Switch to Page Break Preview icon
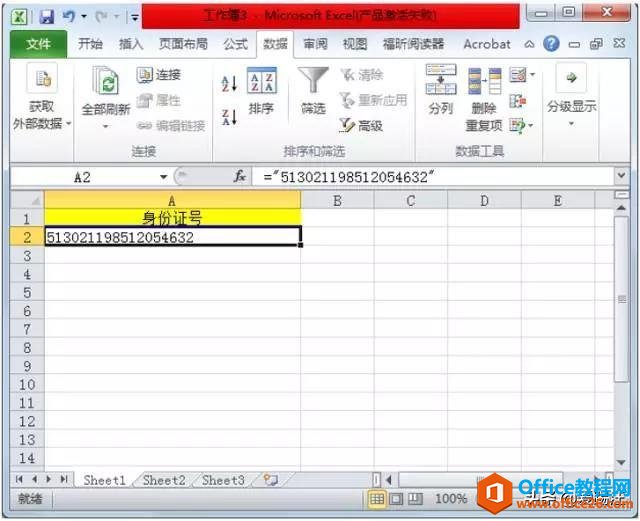Screen dimensions: 640x521 pyautogui.click(x=416, y=499)
